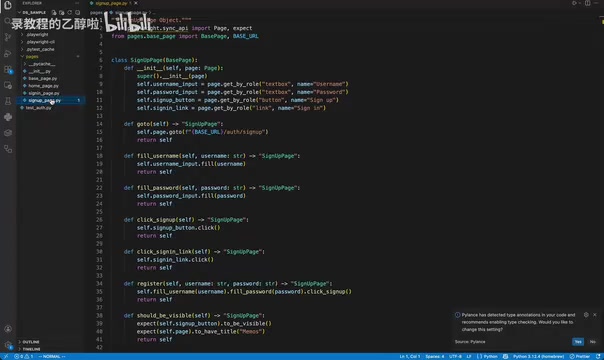604x360 pixels.
Task: Click the pages breadcrumb segment
Action: click(x=96, y=12)
